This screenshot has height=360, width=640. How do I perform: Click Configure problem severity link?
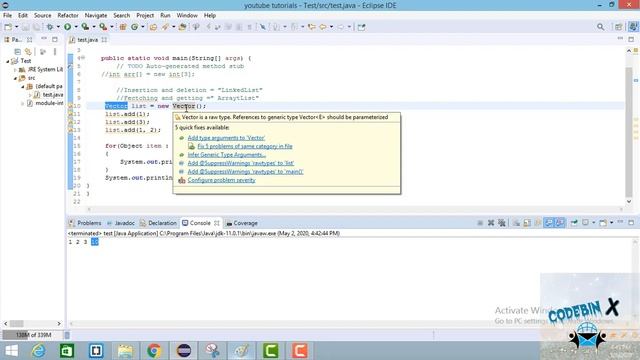[x=221, y=180]
